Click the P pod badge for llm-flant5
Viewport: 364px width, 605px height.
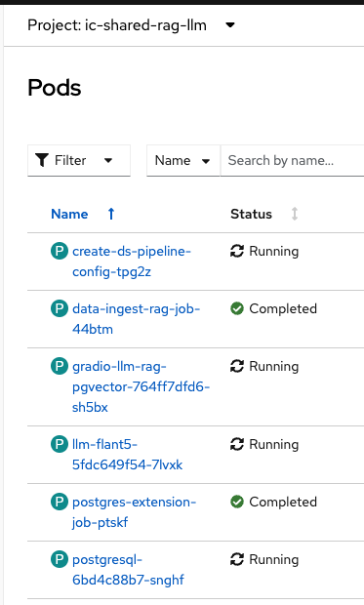[60, 444]
